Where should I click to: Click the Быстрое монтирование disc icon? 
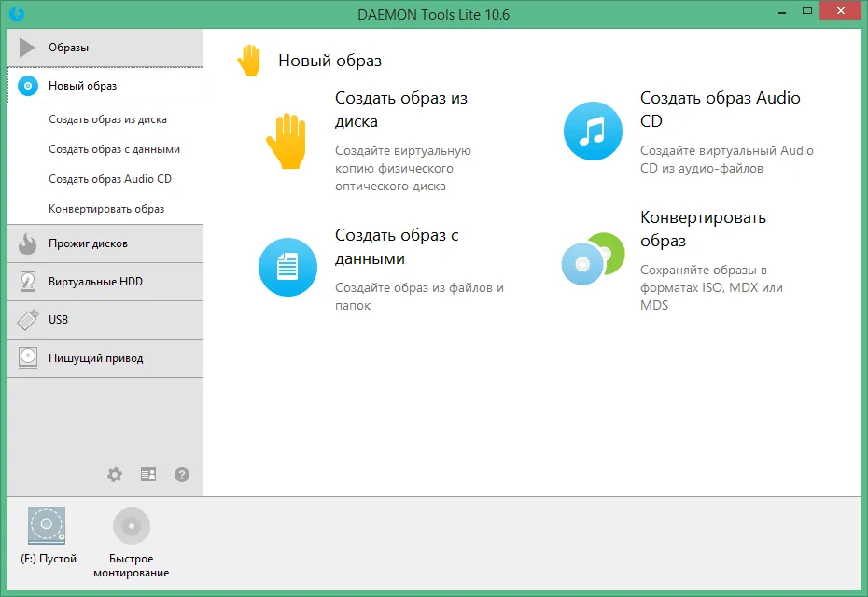click(132, 525)
